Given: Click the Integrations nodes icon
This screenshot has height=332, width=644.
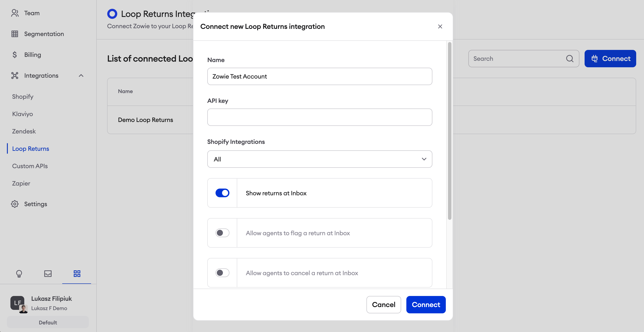Looking at the screenshot, I should pos(15,75).
